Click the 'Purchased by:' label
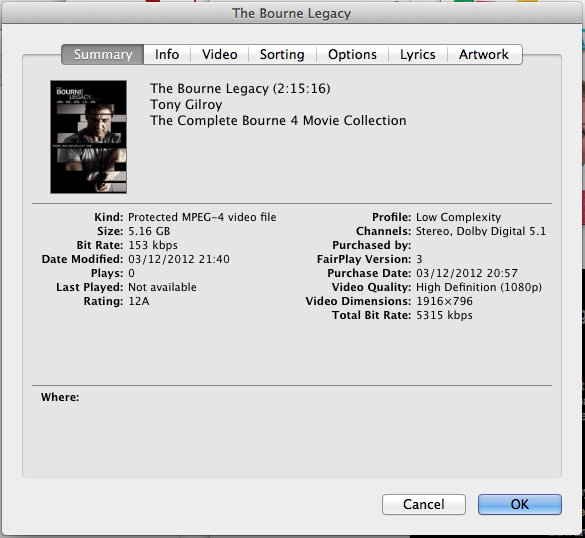Image resolution: width=585 pixels, height=538 pixels. tap(372, 245)
